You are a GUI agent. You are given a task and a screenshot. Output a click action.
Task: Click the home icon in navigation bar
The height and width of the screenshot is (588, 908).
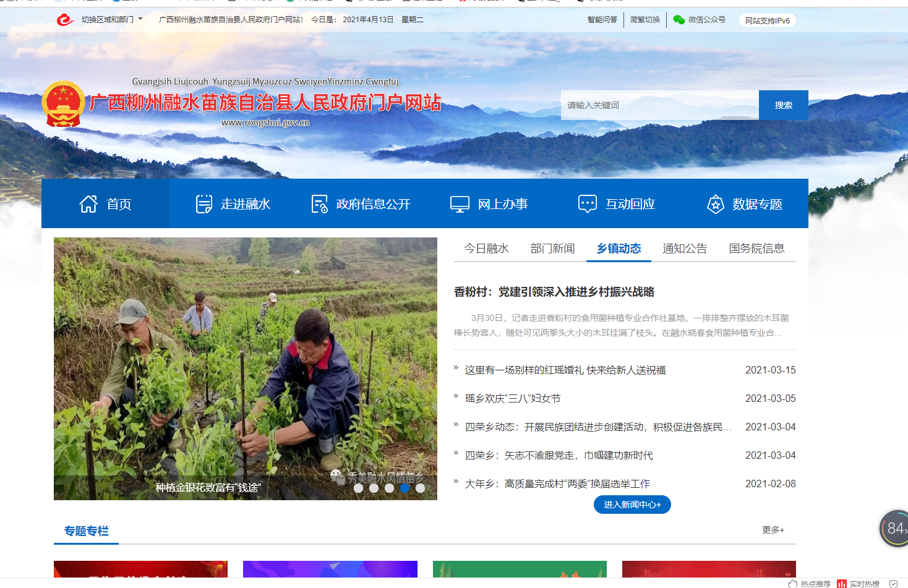click(88, 204)
